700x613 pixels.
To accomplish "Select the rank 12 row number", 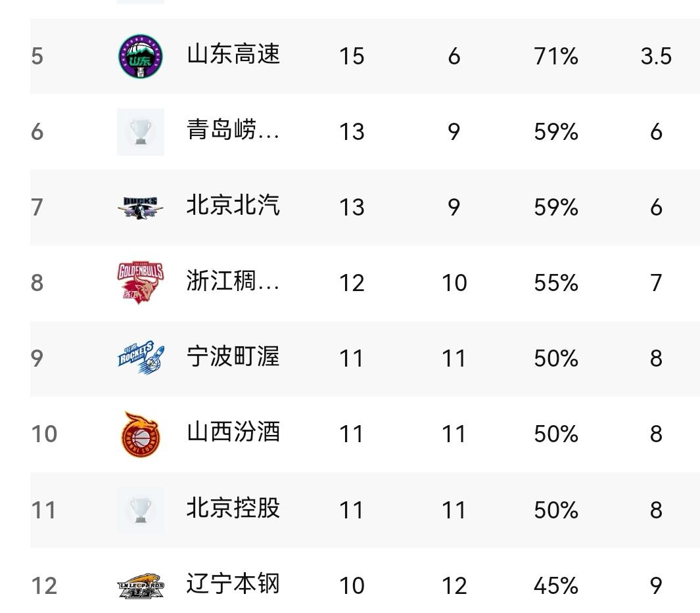I will 44,586.
